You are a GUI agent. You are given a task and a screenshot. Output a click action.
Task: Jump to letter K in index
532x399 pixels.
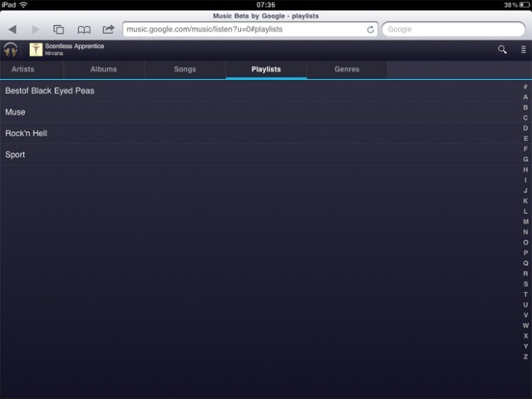click(x=525, y=201)
